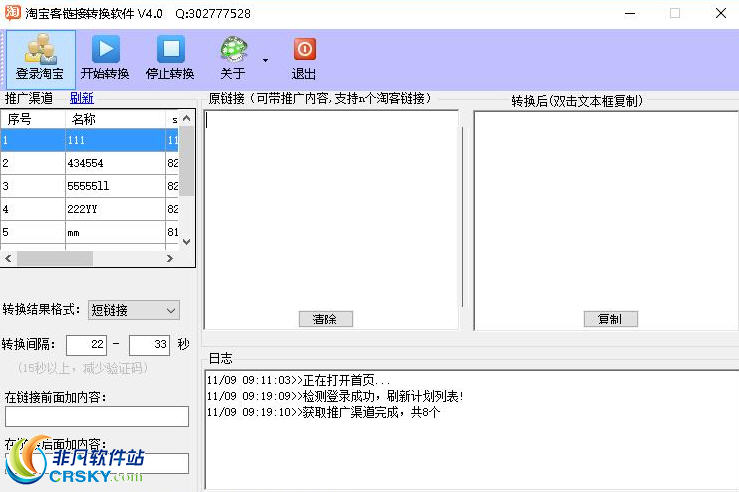Exit the app via 退出 icon
Viewport: 739px width, 492px height.
pyautogui.click(x=304, y=59)
